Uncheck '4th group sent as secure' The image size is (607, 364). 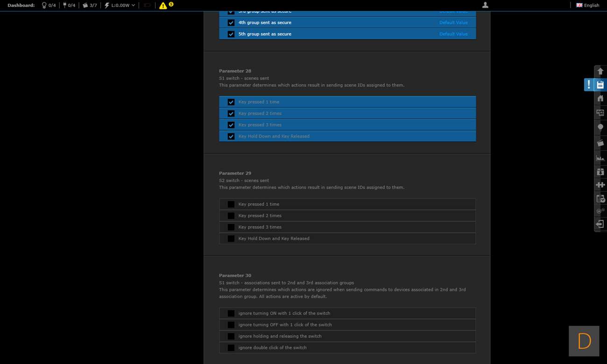(x=231, y=22)
